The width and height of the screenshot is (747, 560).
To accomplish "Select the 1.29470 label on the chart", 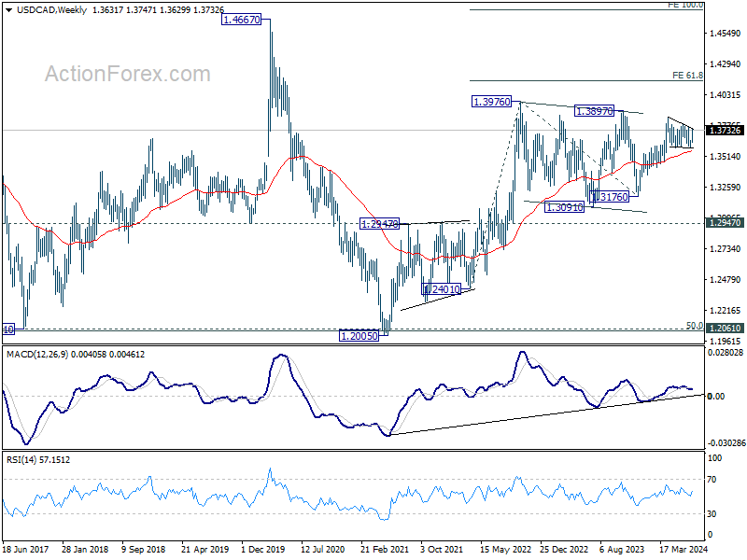I will 379,223.
